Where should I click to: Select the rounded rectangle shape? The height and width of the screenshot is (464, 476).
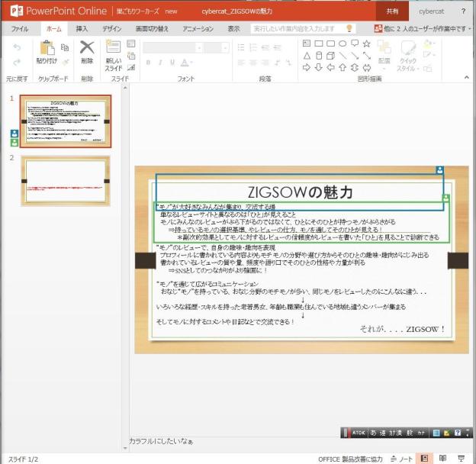(x=330, y=43)
